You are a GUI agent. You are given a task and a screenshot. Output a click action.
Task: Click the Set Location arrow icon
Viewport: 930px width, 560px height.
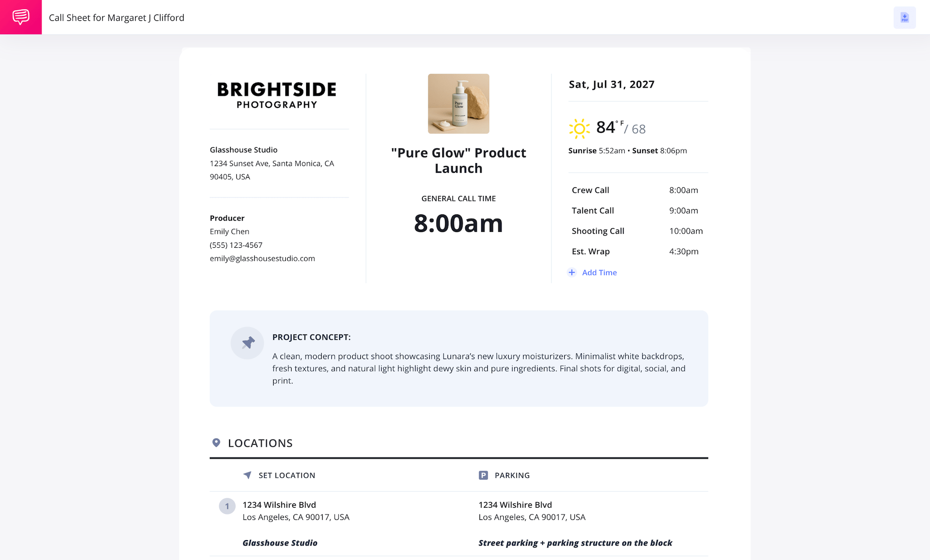(x=248, y=475)
